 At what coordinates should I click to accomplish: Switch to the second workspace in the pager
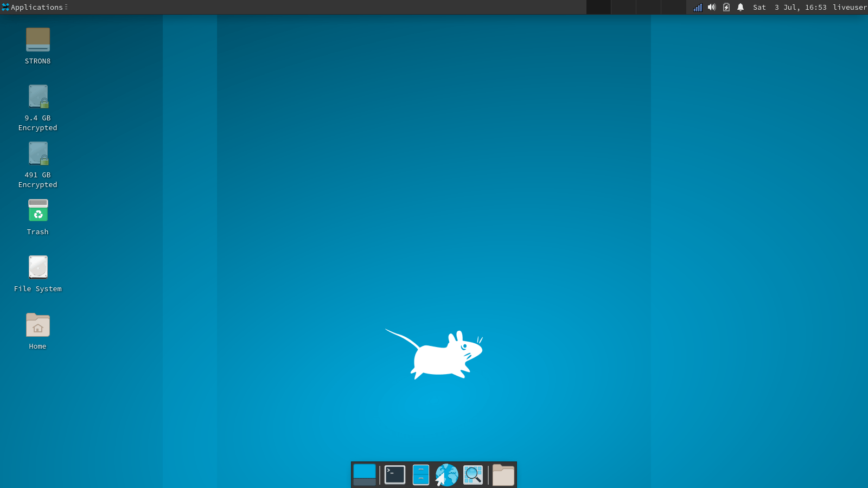[624, 7]
